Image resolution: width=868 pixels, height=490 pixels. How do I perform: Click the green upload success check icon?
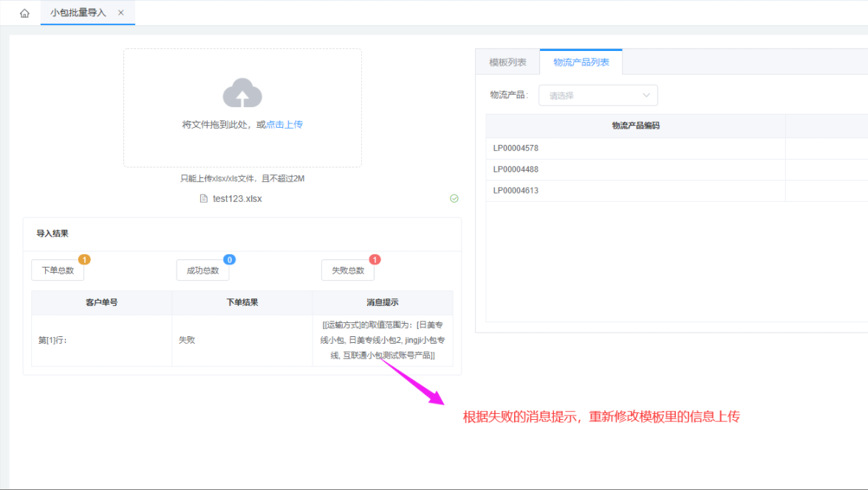point(454,199)
